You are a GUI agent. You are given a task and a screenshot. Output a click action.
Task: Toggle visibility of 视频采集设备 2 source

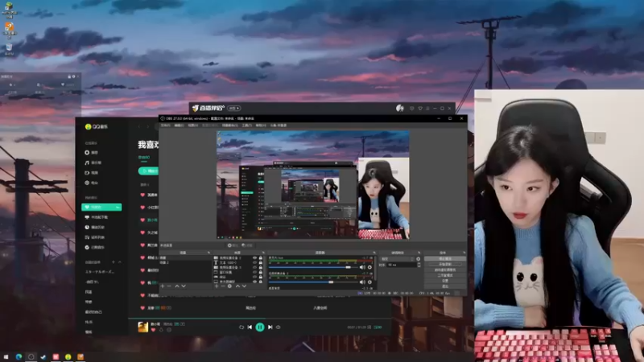coord(254,257)
